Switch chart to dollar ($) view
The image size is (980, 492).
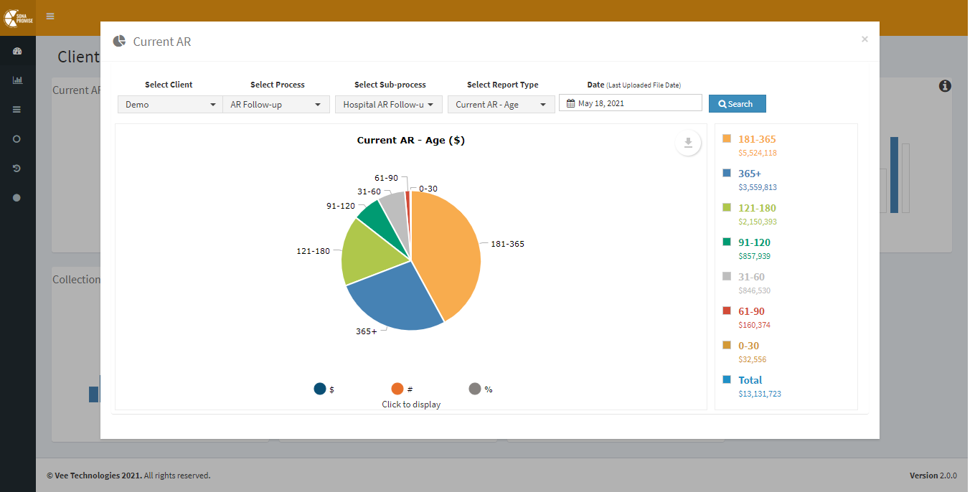pos(320,389)
